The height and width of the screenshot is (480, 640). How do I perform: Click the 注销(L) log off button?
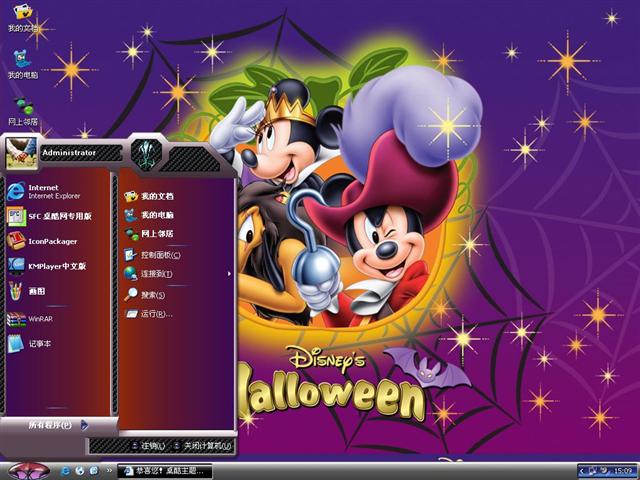pos(149,446)
